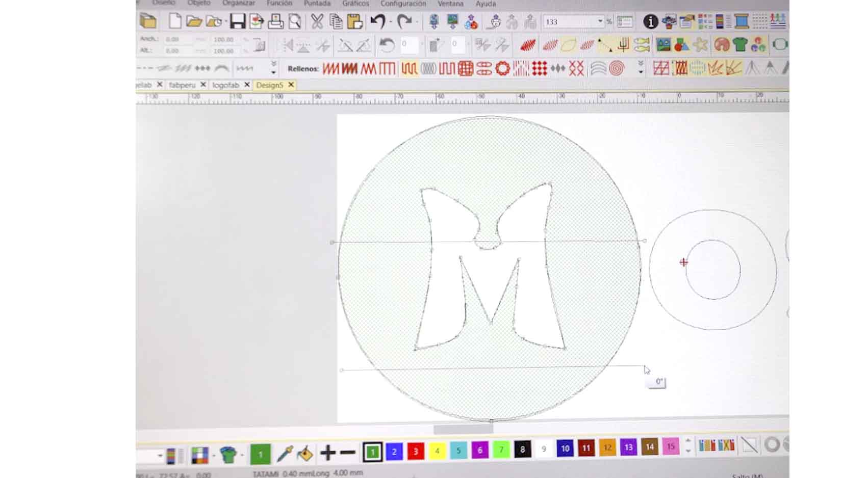Print the design using printer icon
Screen dimensions: 868x478
click(x=275, y=21)
